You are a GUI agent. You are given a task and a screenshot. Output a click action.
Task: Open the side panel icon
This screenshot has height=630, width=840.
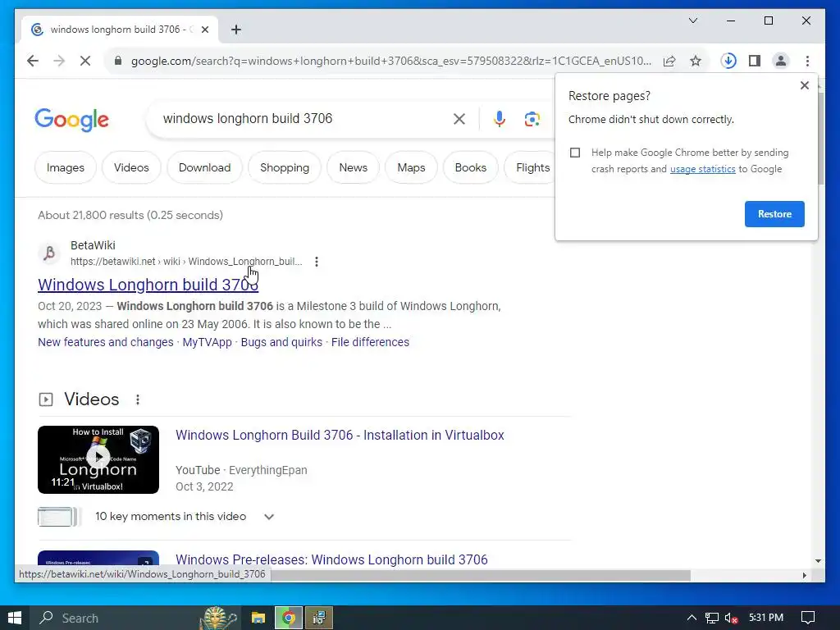point(755,61)
